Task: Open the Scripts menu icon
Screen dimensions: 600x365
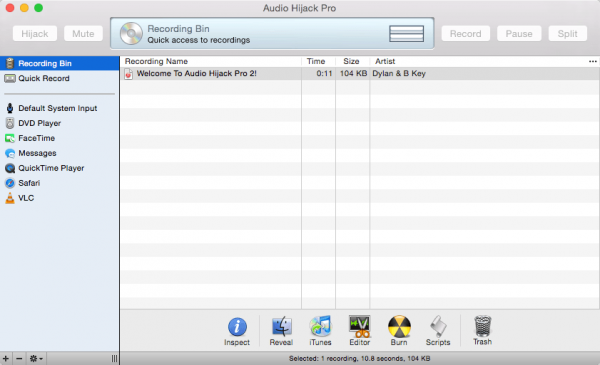Action: 438,331
